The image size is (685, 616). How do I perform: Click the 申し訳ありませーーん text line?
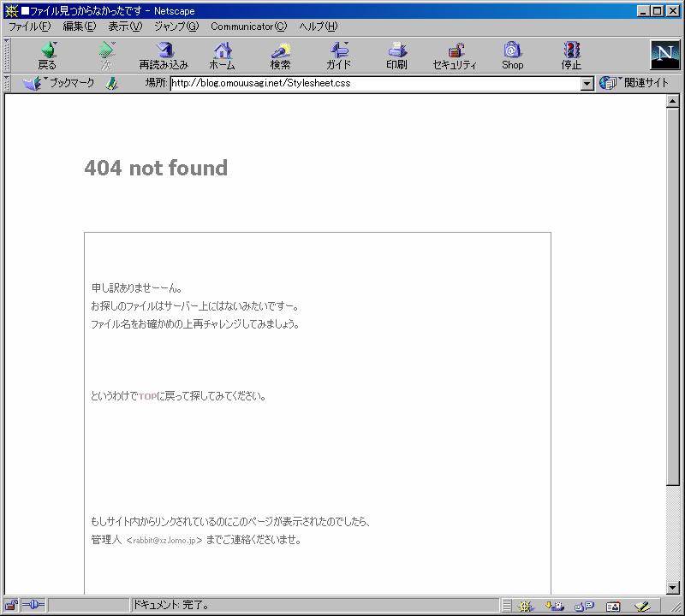pyautogui.click(x=137, y=288)
